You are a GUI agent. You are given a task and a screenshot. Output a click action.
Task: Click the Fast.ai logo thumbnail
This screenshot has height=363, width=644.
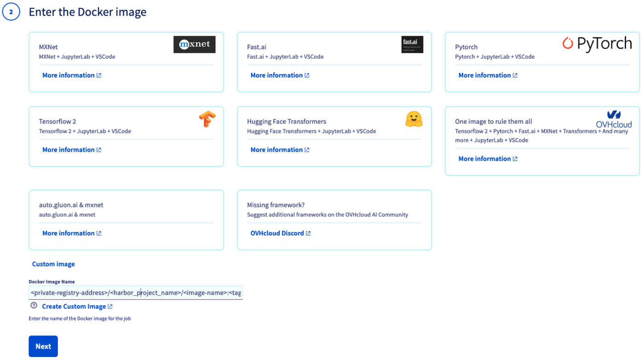tap(412, 45)
